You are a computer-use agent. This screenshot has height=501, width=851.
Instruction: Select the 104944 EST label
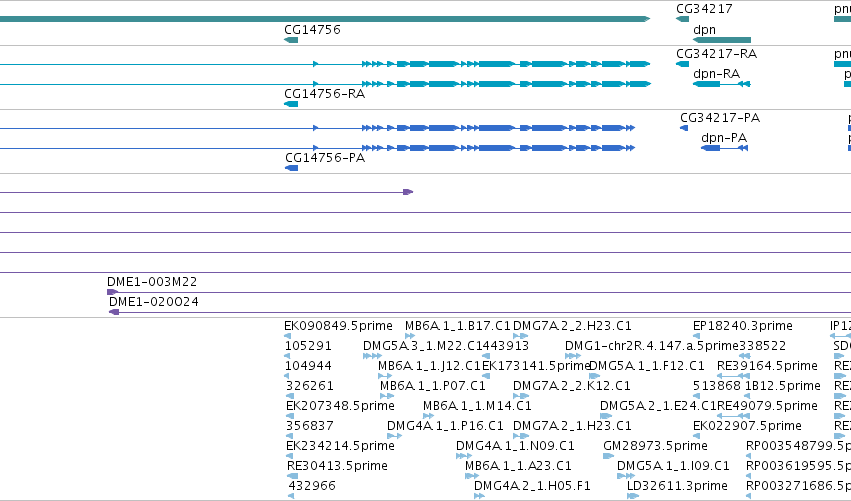[x=308, y=366]
